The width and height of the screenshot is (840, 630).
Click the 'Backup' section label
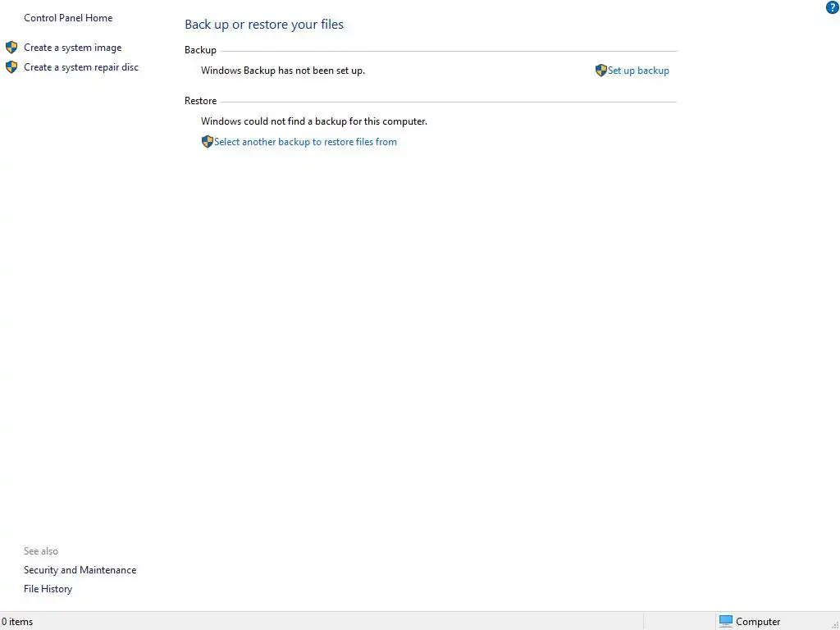coord(200,50)
